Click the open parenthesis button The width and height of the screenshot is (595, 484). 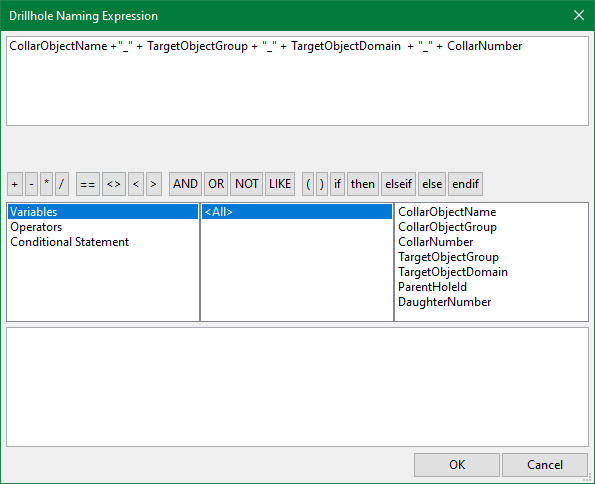[x=308, y=184]
